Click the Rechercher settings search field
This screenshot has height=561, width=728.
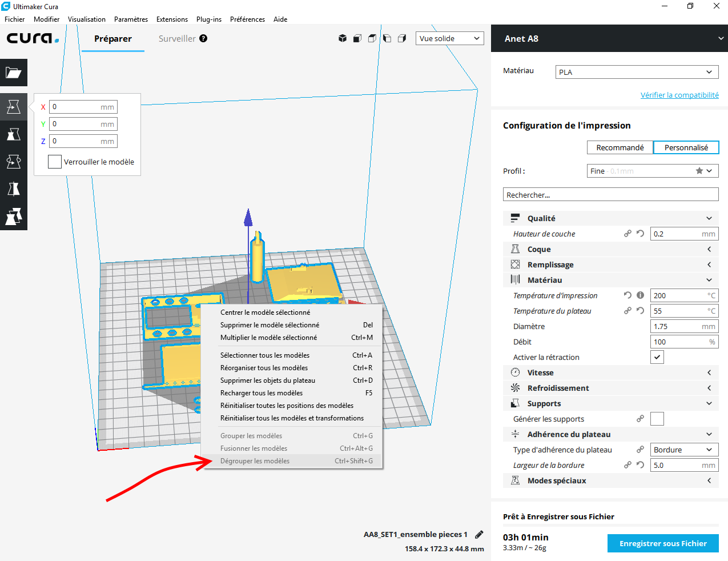[x=610, y=195]
